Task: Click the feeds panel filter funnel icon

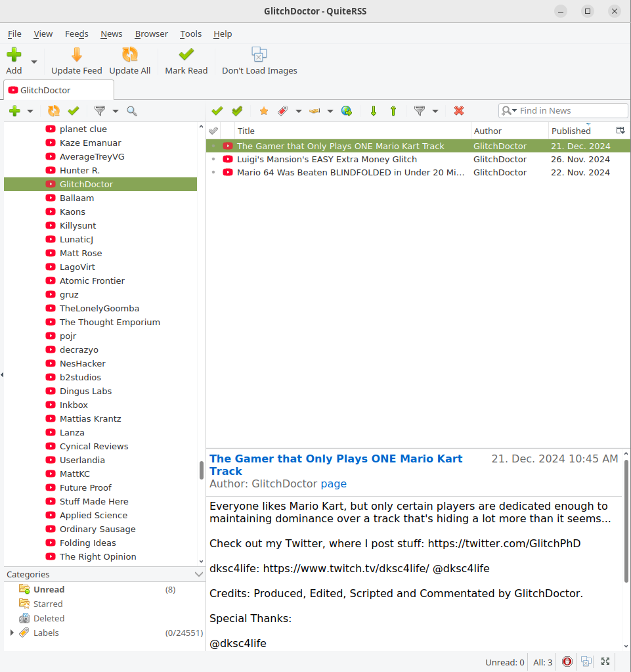Action: [x=100, y=111]
